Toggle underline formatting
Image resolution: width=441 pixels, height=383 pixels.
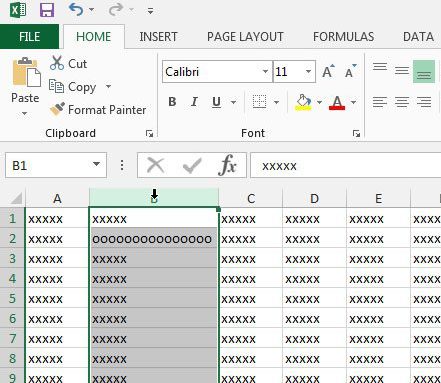tap(216, 102)
